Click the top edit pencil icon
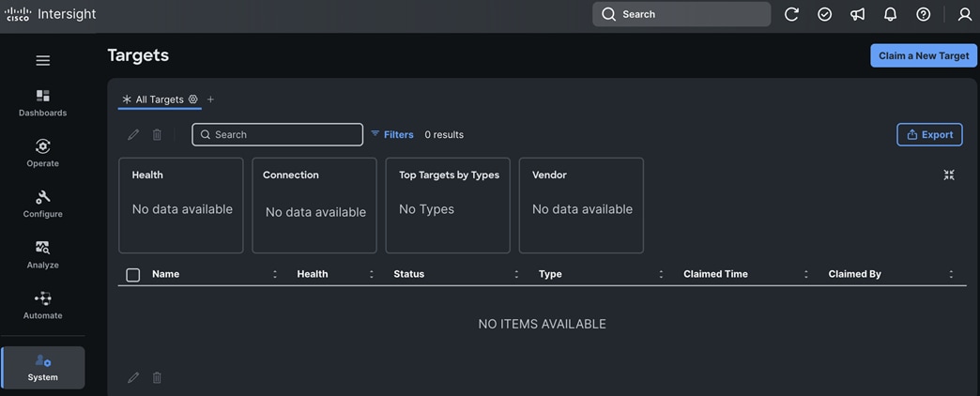The width and height of the screenshot is (980, 396). click(133, 134)
